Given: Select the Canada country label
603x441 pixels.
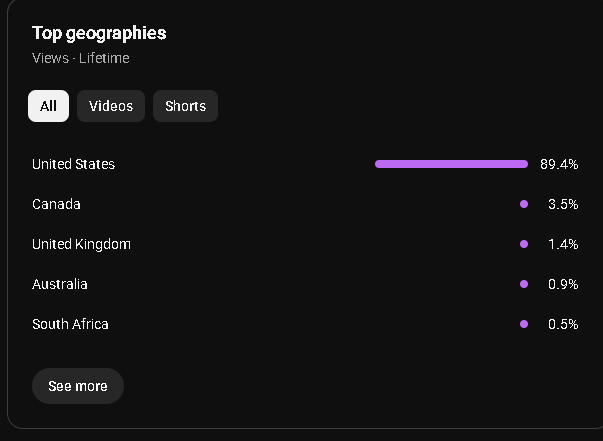Looking at the screenshot, I should [56, 204].
